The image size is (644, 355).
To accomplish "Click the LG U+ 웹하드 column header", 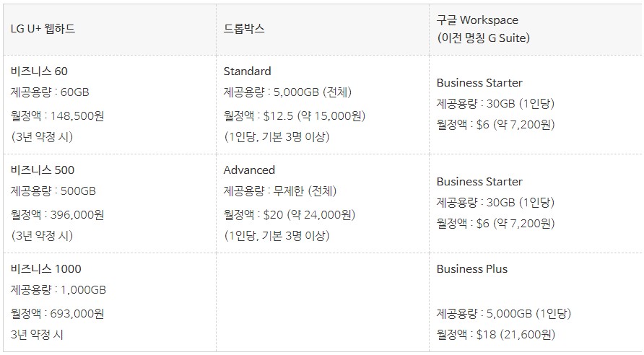I will [43, 29].
